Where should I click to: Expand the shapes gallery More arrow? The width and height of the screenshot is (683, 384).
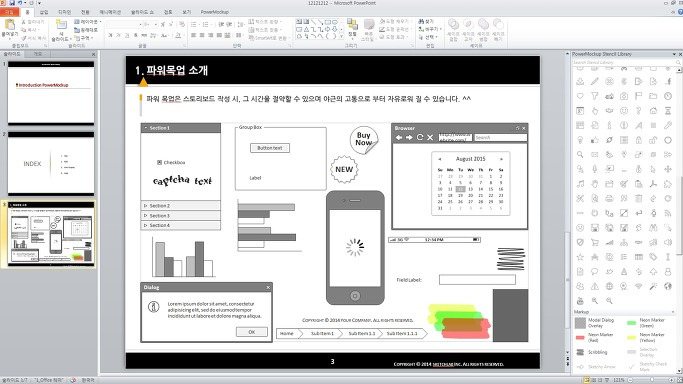pyautogui.click(x=341, y=38)
